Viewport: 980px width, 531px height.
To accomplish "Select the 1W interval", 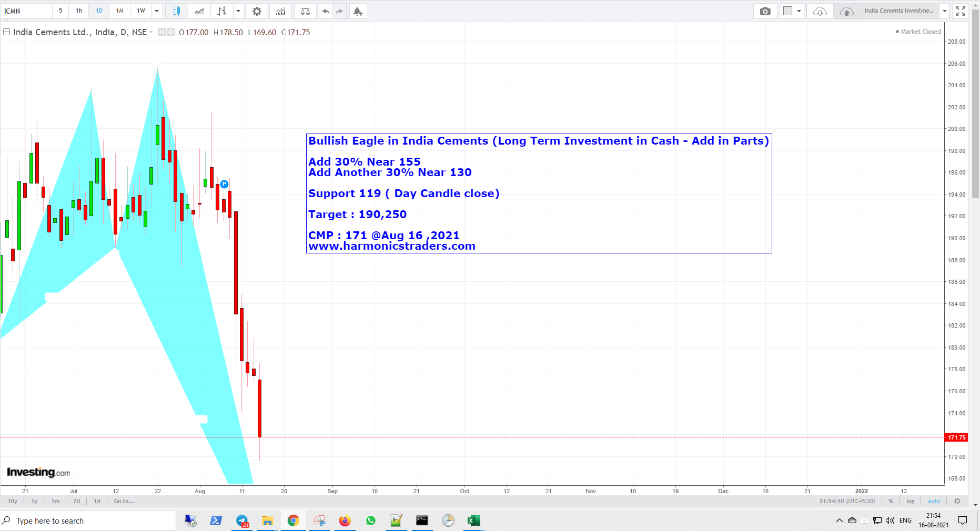I will [141, 11].
